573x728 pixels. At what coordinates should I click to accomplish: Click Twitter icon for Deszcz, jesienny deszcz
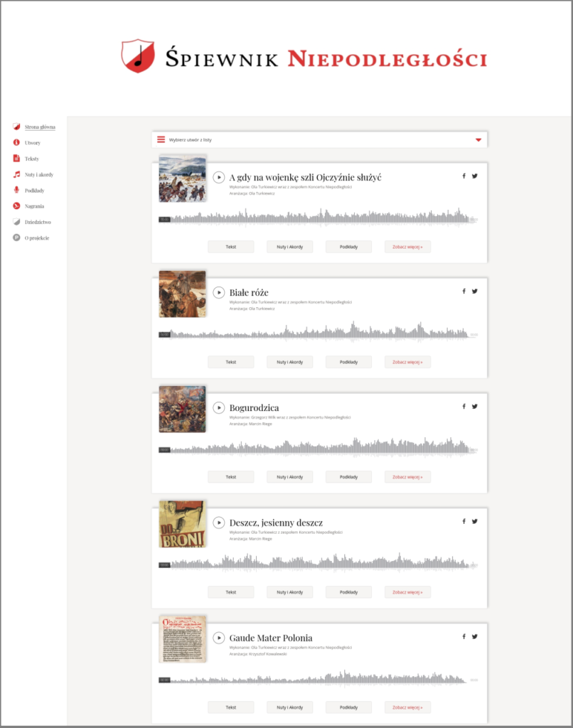point(475,521)
